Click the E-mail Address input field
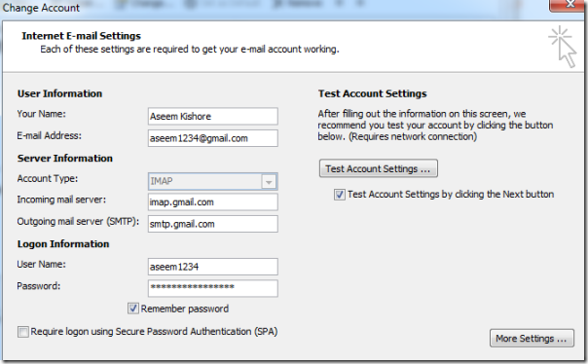Screen dimensions: 588x364 pyautogui.click(x=213, y=138)
